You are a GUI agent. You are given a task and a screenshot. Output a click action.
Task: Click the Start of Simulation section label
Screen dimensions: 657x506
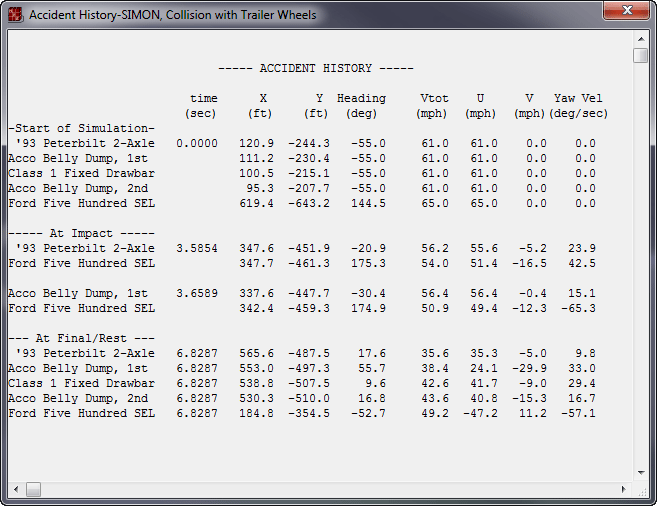click(81, 129)
